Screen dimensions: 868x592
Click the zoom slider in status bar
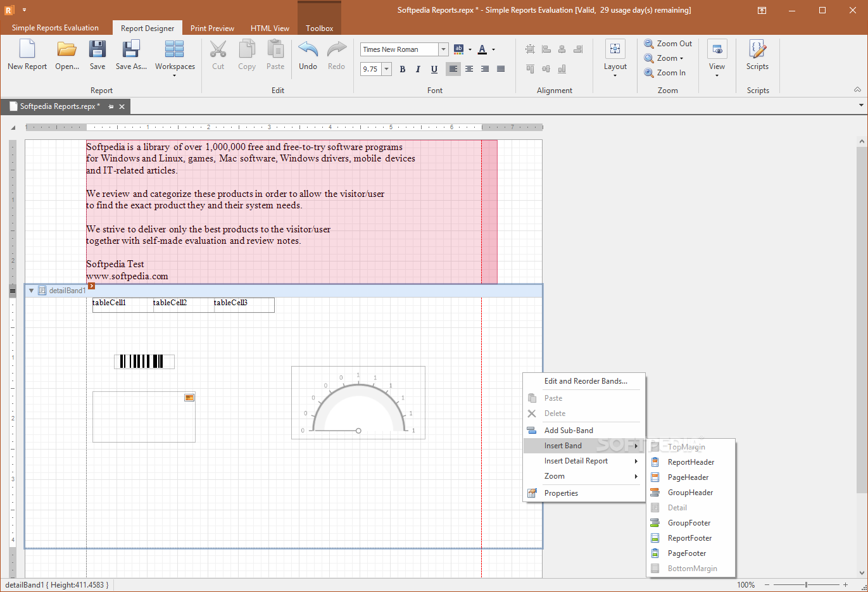[x=806, y=584]
